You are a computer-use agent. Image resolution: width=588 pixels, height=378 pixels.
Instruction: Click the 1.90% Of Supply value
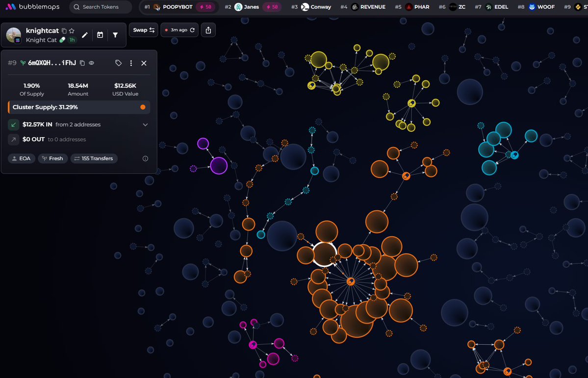coord(32,86)
